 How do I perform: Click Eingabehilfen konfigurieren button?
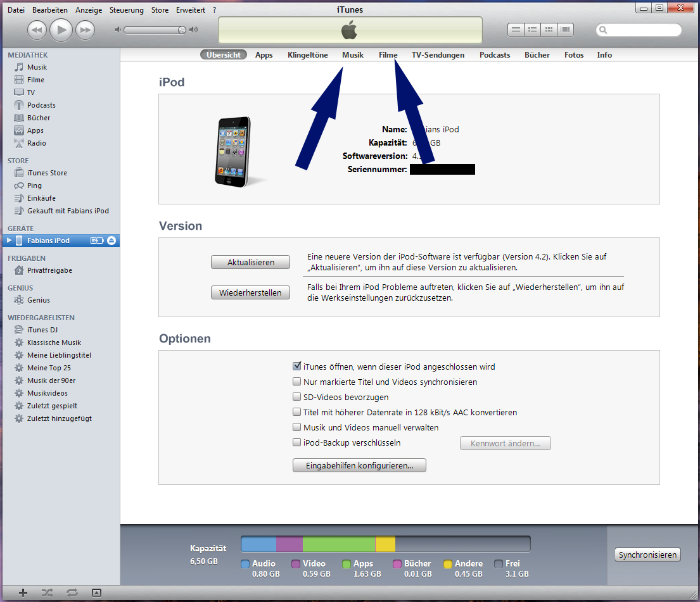click(x=359, y=465)
